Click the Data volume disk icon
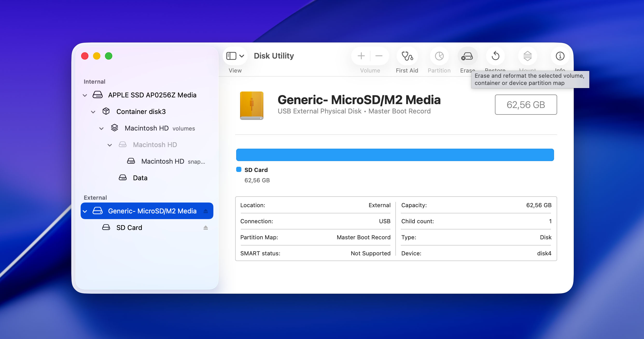644x339 pixels. click(x=123, y=178)
